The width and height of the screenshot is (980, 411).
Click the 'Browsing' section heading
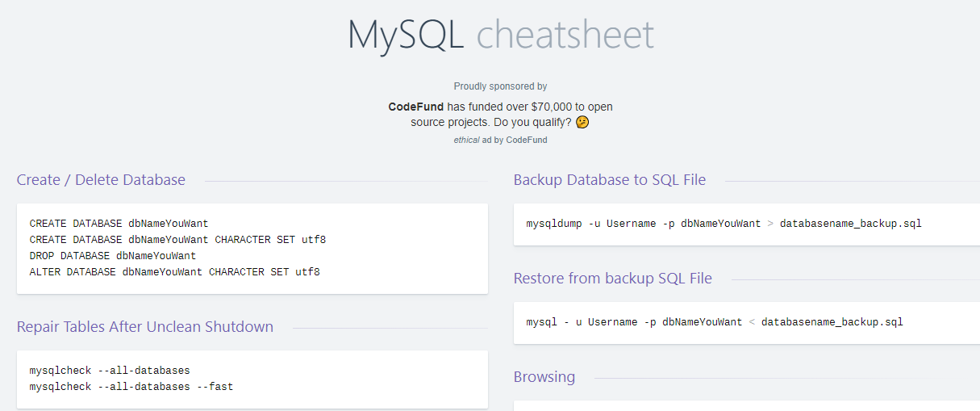click(x=544, y=377)
